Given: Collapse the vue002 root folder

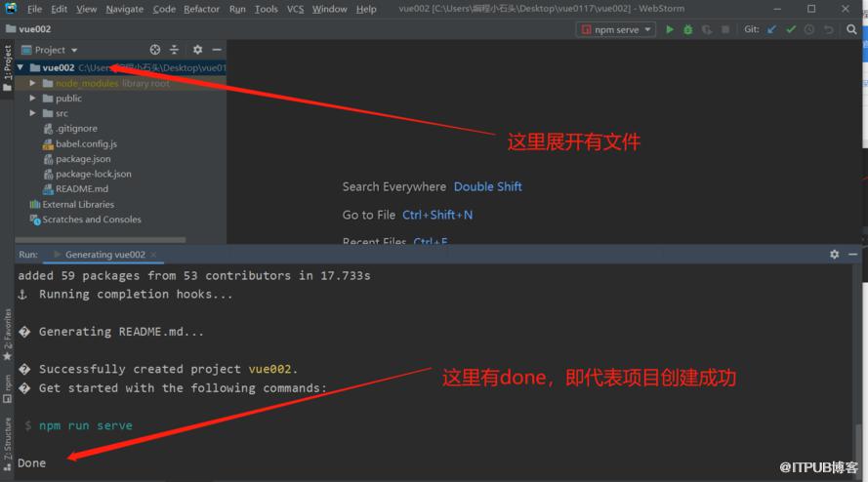Looking at the screenshot, I should click(x=21, y=67).
